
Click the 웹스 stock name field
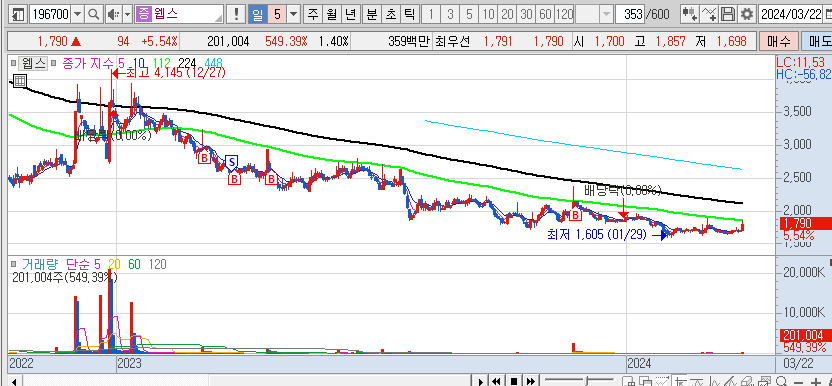click(179, 14)
